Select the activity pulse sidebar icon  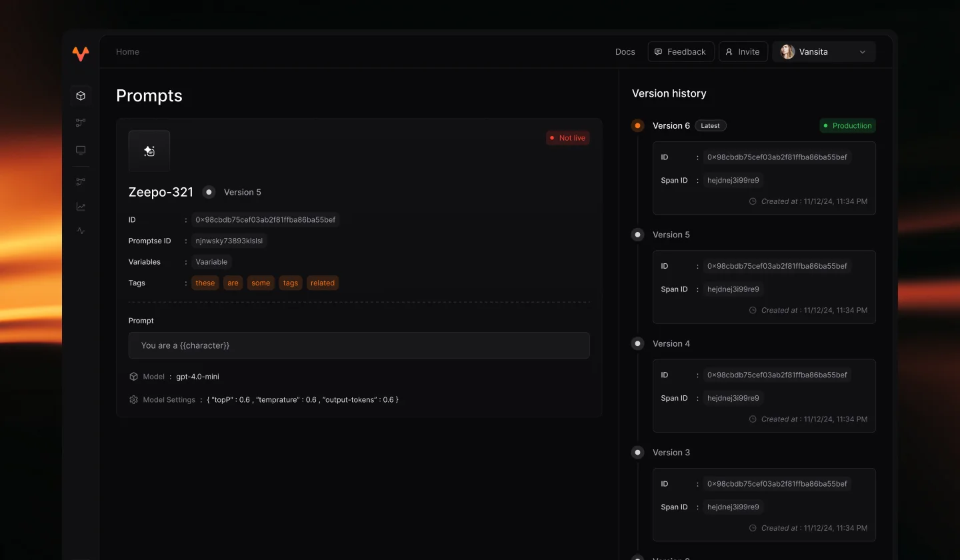[x=81, y=231]
